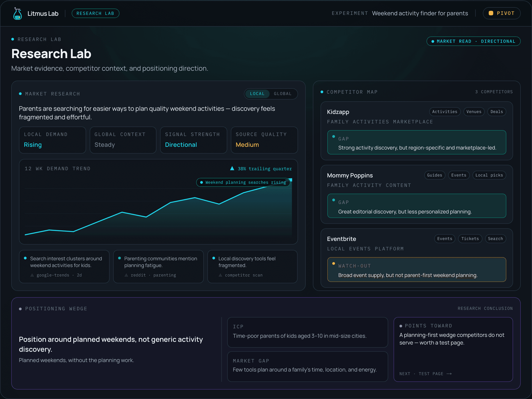
Task: Select the Local picks tag
Action: click(489, 175)
